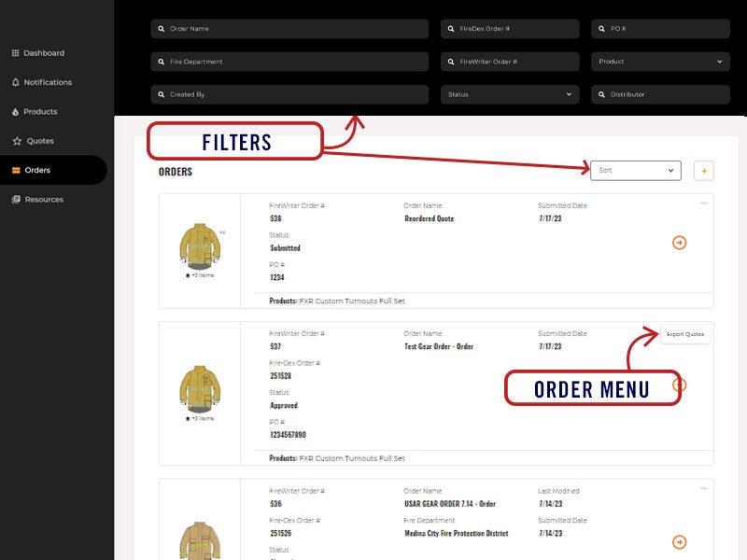Click the Export Quotes button
The height and width of the screenshot is (560, 747).
(x=684, y=334)
